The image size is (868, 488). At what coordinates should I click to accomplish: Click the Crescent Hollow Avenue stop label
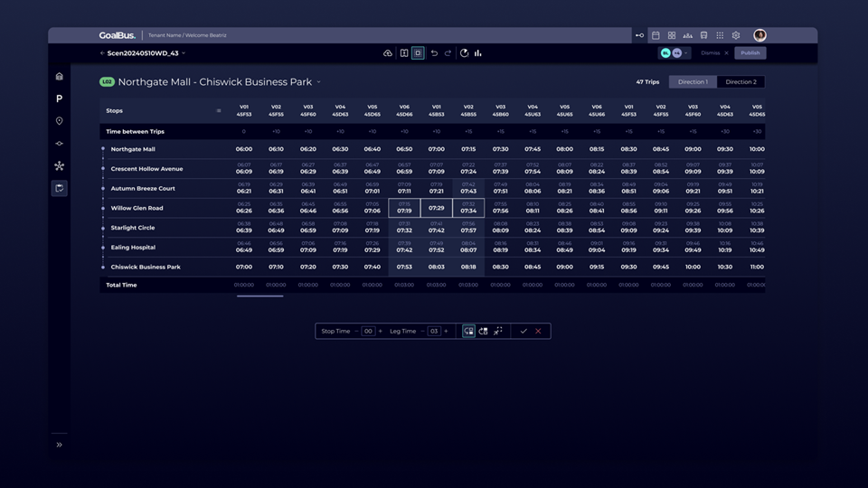click(x=146, y=169)
